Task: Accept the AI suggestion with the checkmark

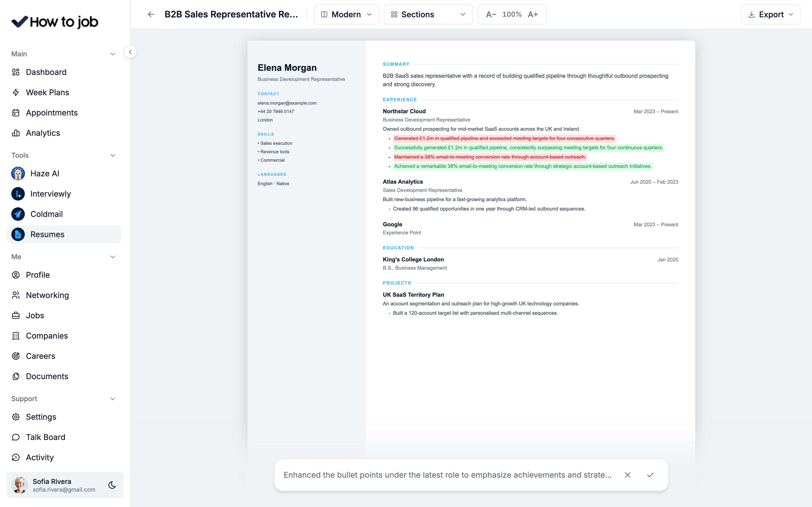Action: [x=650, y=475]
